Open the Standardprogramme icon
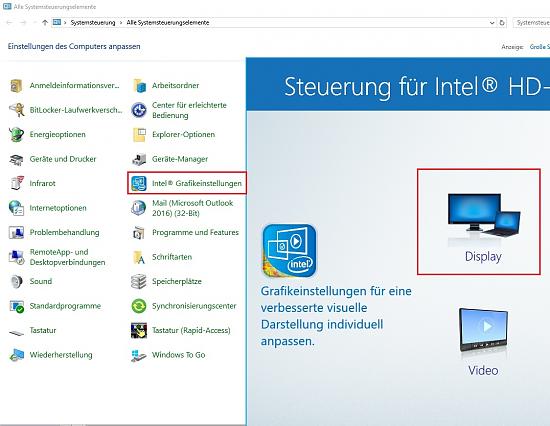The image size is (550, 426). click(x=16, y=306)
